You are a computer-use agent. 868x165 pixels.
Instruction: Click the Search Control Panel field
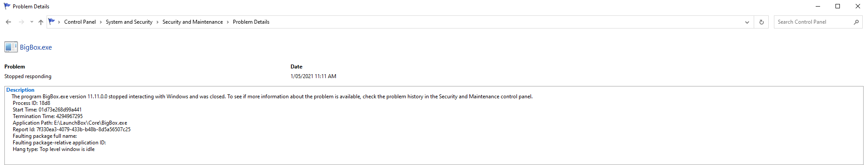[x=813, y=22]
